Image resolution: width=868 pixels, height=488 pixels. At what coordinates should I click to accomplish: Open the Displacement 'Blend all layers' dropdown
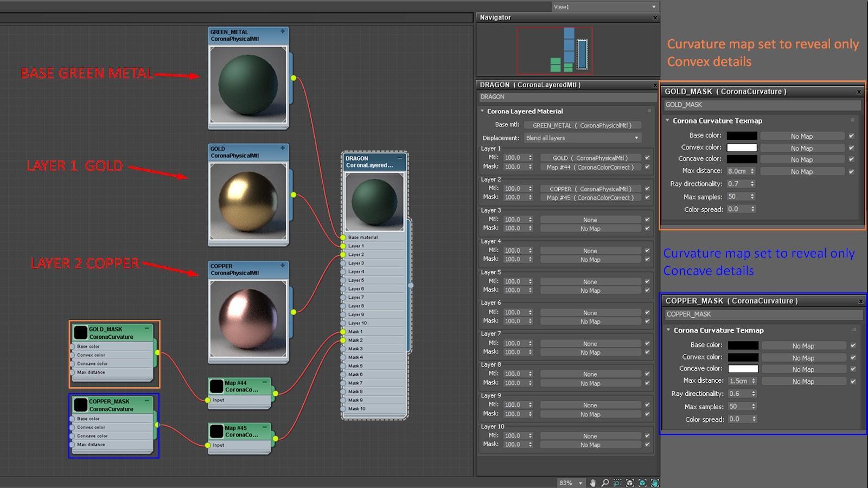(x=582, y=138)
